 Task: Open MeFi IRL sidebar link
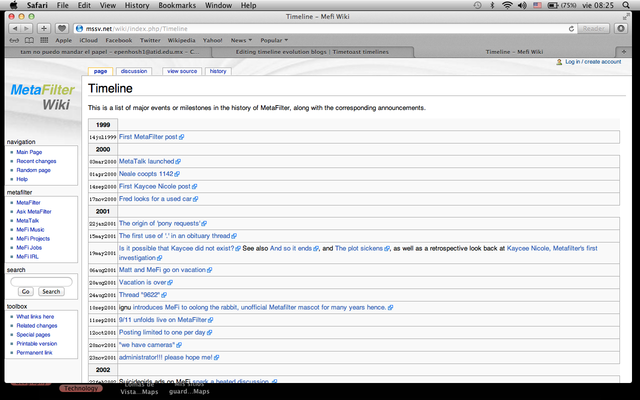[x=27, y=256]
